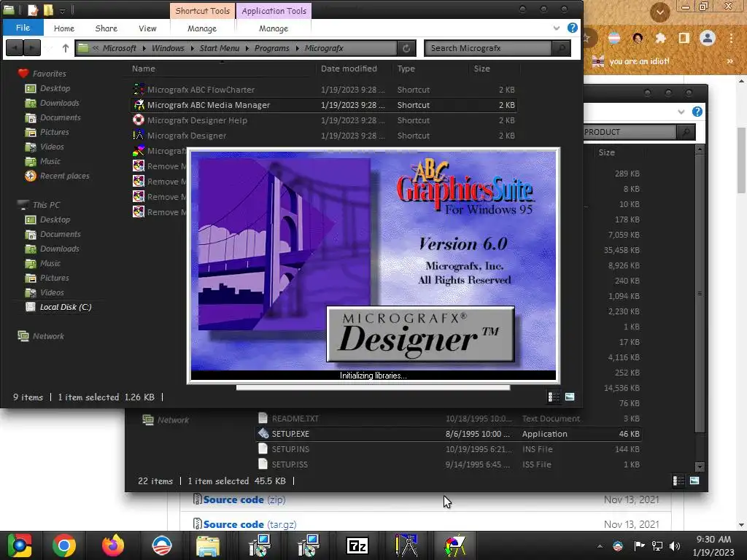The width and height of the screenshot is (747, 560).
Task: Click the network tray icon
Action: pyautogui.click(x=657, y=546)
